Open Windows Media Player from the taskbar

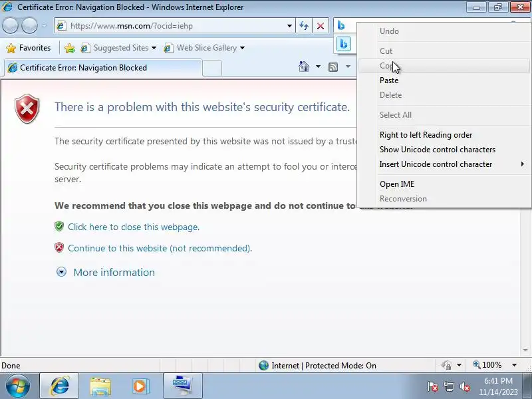tap(140, 386)
